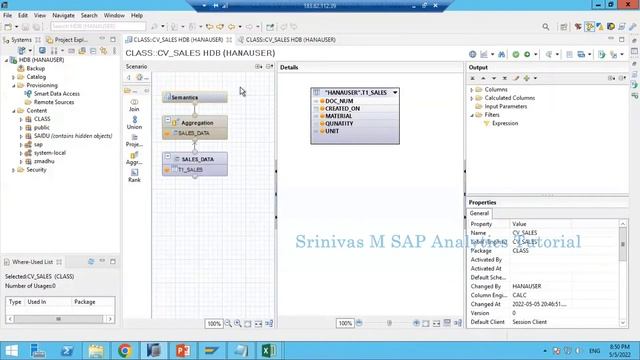Click the green Save and Validate icon

click(516, 54)
